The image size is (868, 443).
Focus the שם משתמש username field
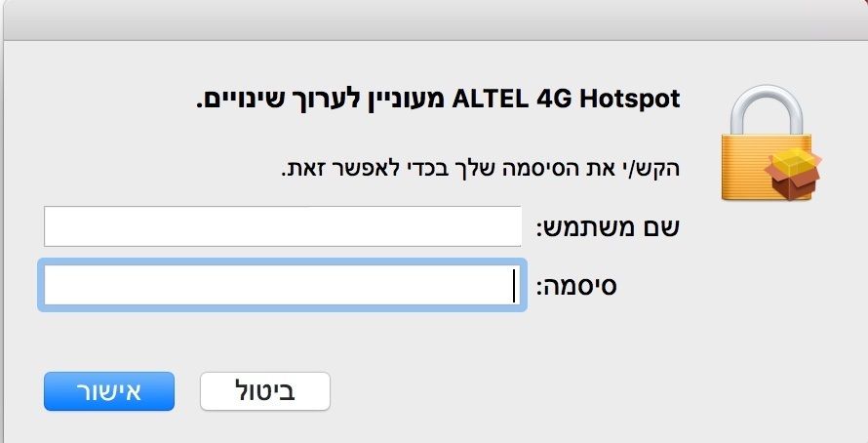(x=283, y=227)
